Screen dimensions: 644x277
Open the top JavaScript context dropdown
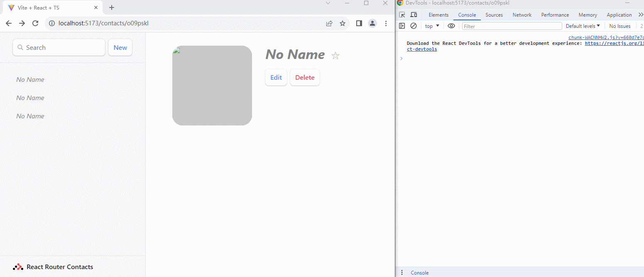[x=432, y=26]
